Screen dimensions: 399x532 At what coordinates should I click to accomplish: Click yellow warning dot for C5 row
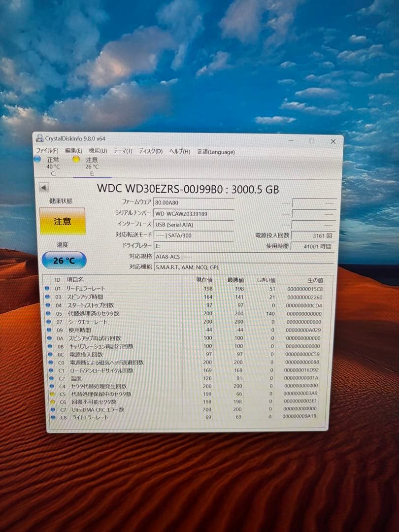point(52,394)
